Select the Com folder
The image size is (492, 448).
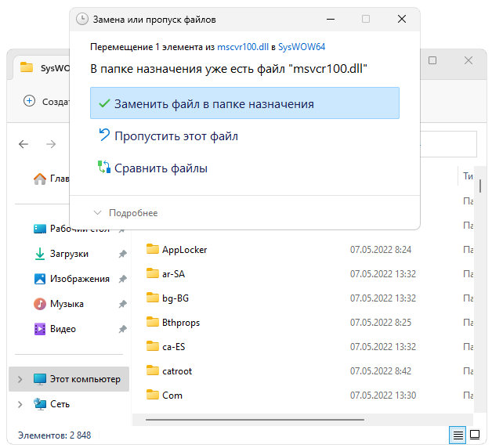(x=172, y=396)
